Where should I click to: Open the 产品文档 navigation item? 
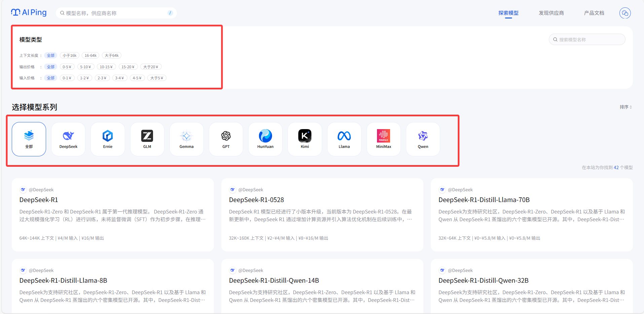pyautogui.click(x=594, y=13)
